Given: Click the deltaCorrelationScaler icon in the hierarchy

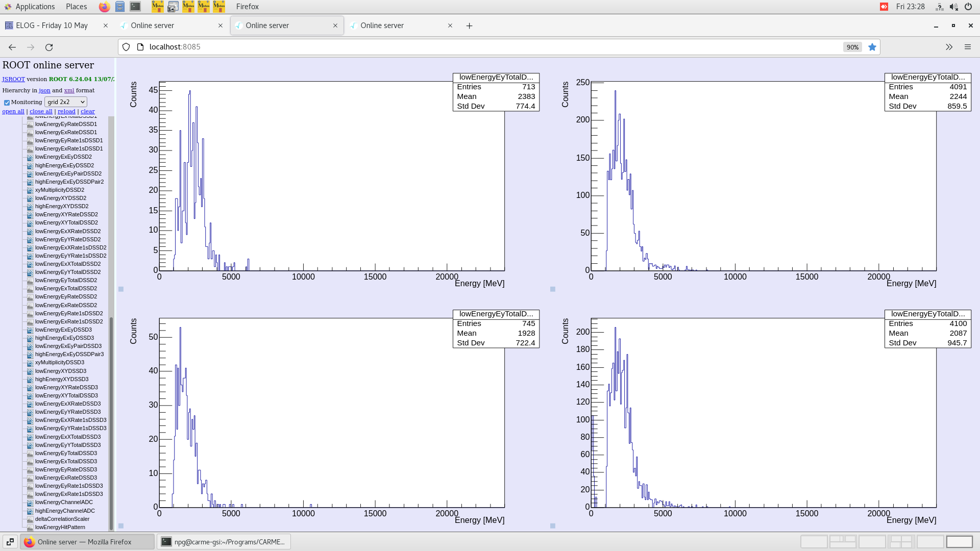Looking at the screenshot, I should click(31, 519).
